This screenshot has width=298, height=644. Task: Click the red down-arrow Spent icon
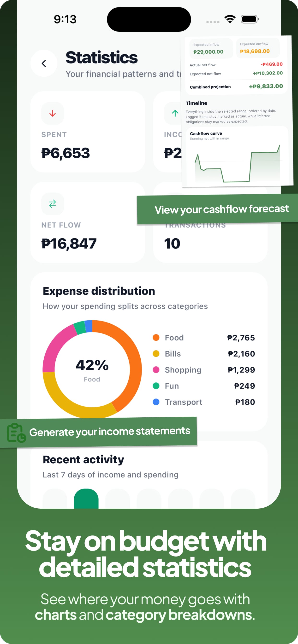pos(53,113)
